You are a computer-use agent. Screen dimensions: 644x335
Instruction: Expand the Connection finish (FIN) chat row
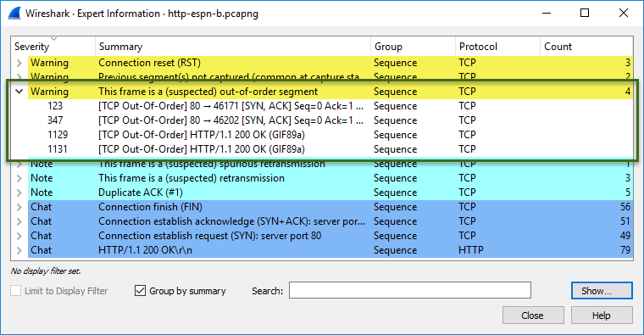click(19, 207)
